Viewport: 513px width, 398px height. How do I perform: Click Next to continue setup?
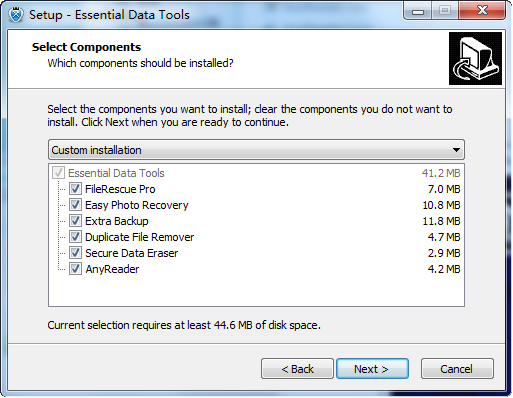click(372, 369)
